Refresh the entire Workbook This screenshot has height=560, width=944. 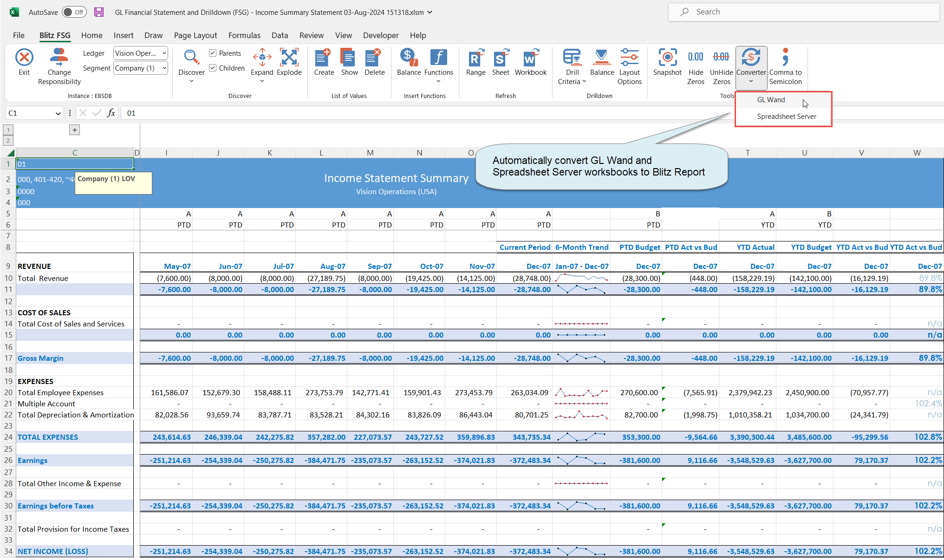click(x=531, y=62)
